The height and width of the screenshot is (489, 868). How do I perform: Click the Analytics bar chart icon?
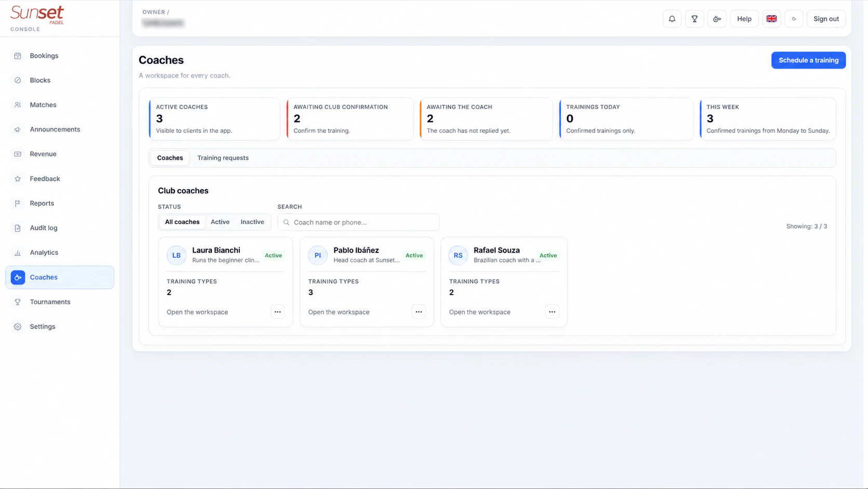point(18,253)
